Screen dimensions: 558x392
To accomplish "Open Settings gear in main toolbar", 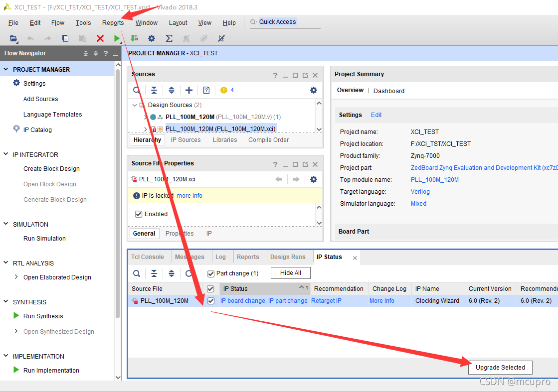I will point(152,38).
